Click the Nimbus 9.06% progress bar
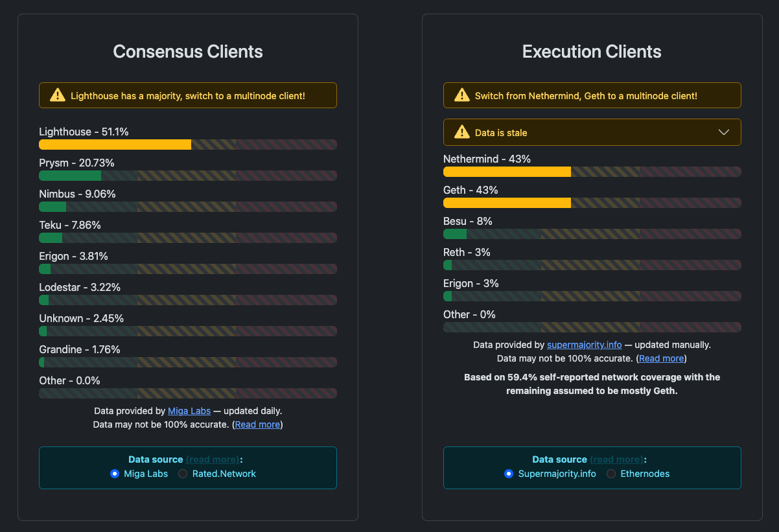Image resolution: width=779 pixels, height=532 pixels. 188,207
